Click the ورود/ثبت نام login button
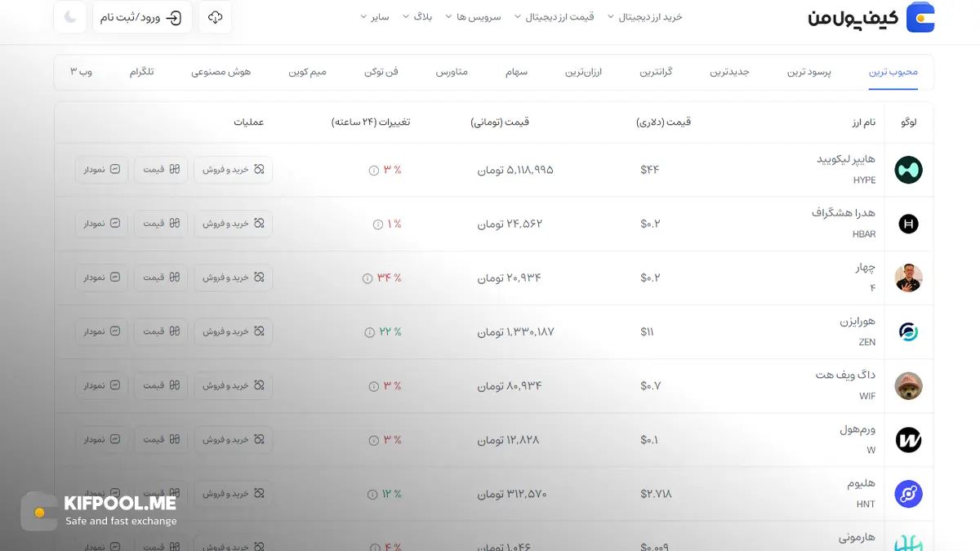 click(143, 17)
